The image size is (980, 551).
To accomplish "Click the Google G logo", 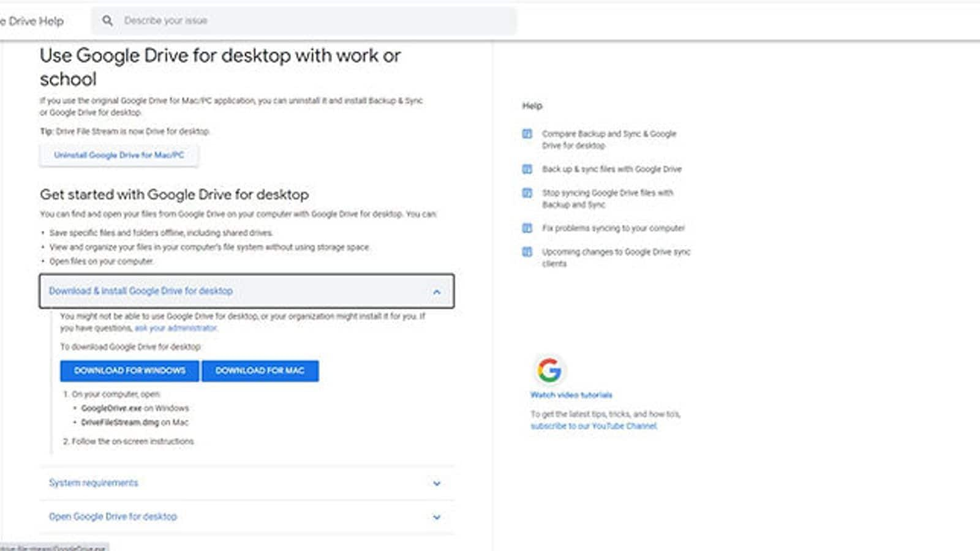I will [x=549, y=370].
